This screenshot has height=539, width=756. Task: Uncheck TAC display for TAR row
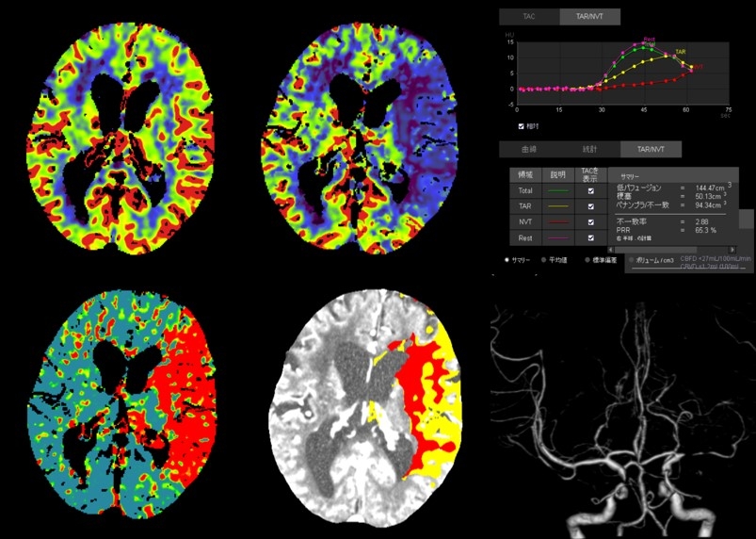click(590, 206)
